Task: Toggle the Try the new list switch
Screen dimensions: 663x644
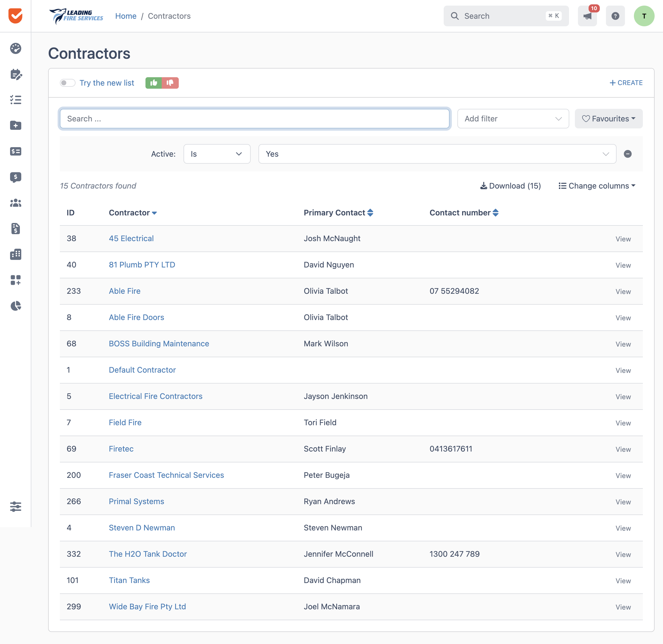Action: click(x=67, y=83)
